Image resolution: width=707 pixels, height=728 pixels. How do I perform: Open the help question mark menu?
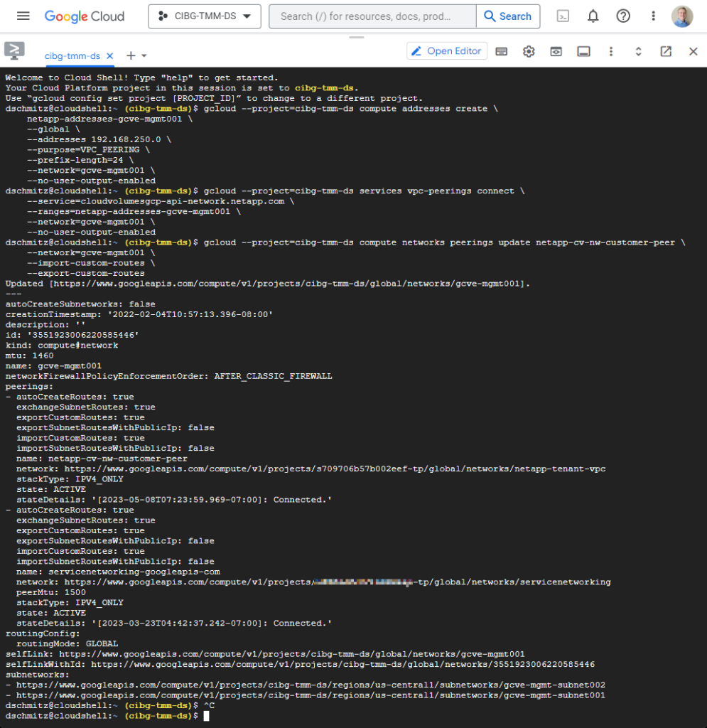coord(623,16)
